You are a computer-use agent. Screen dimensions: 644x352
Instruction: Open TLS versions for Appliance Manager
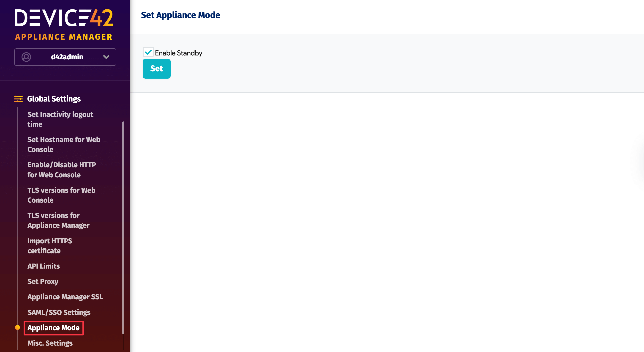point(58,220)
